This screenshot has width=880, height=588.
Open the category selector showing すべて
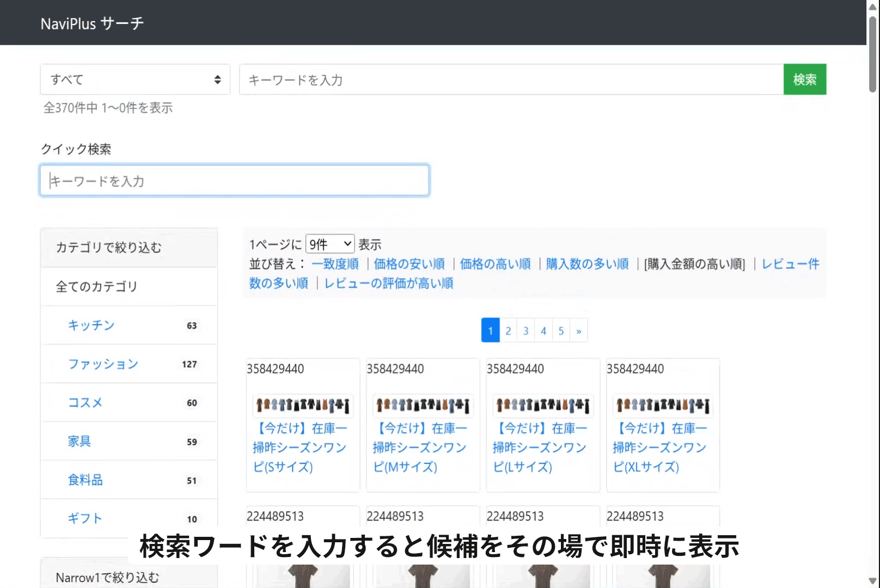coord(135,79)
